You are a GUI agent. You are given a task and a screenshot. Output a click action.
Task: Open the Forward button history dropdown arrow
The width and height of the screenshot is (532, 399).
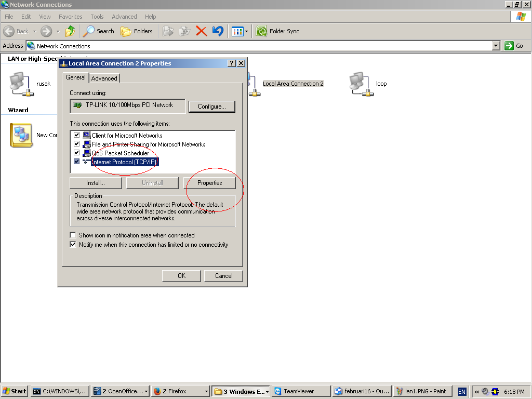pyautogui.click(x=58, y=31)
